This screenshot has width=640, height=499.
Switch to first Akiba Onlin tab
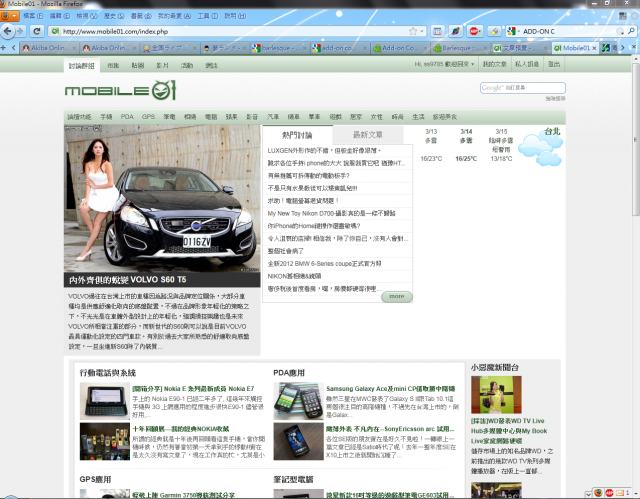(49, 48)
